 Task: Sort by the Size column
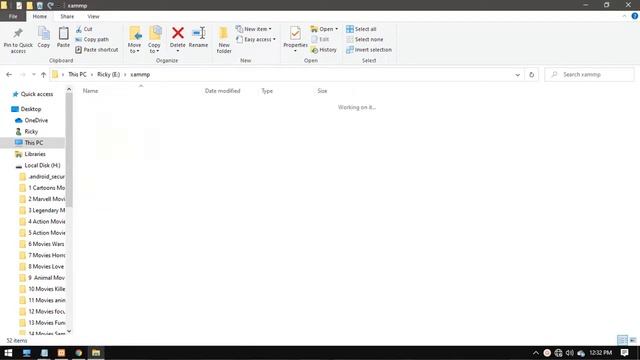[322, 91]
